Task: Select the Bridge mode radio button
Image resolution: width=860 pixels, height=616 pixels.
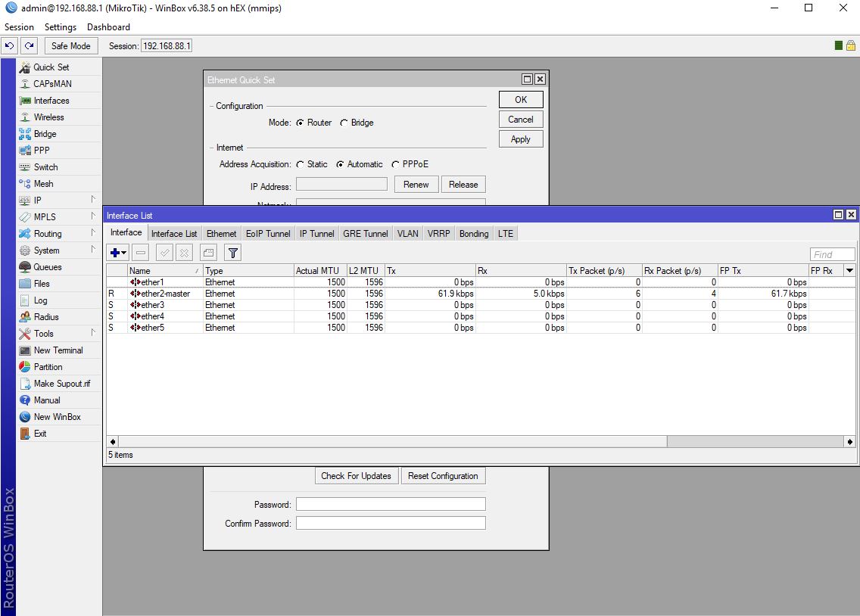Action: click(x=344, y=123)
